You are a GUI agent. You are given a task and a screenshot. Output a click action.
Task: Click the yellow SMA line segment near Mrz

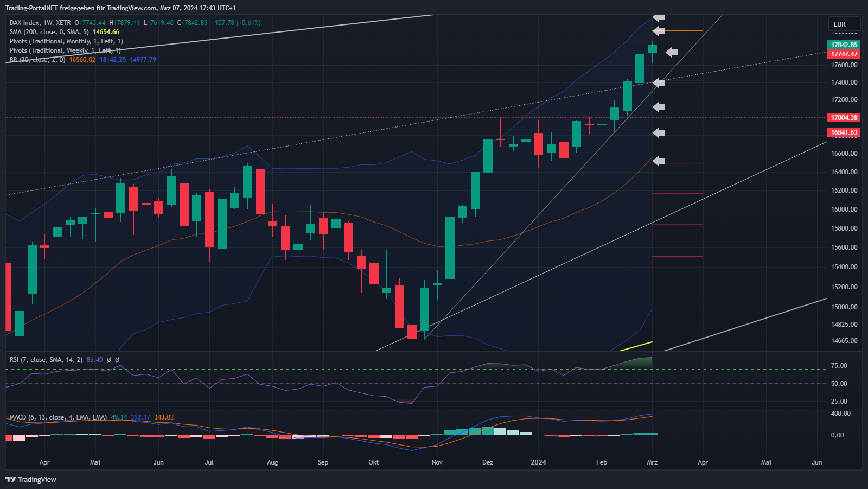(x=636, y=346)
